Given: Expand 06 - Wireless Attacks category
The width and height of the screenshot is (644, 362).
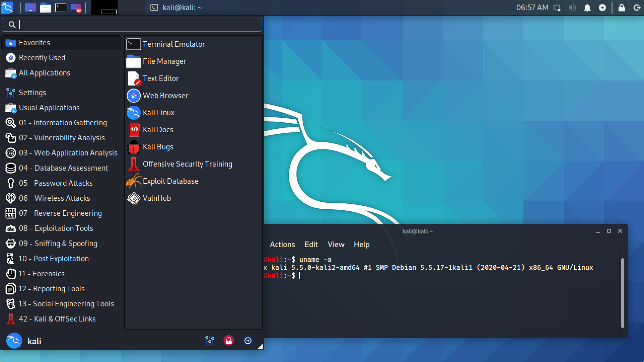Looking at the screenshot, I should pyautogui.click(x=54, y=198).
